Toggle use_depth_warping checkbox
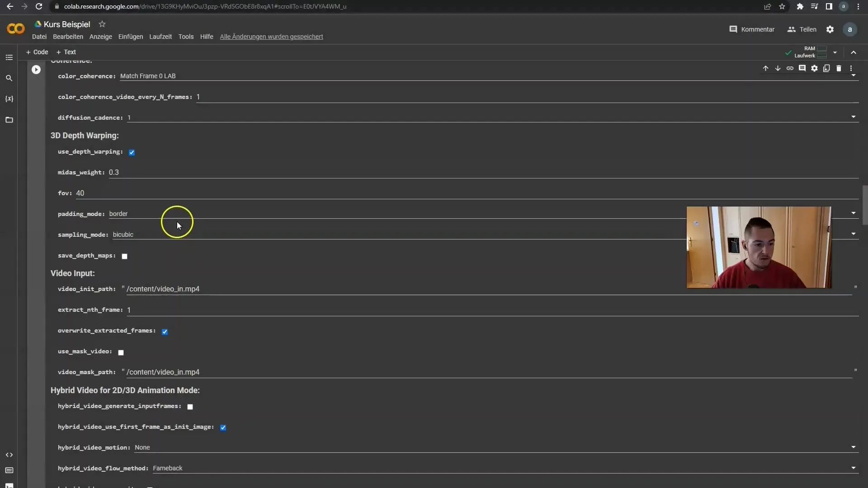Screen dimensions: 868x488 132,152
